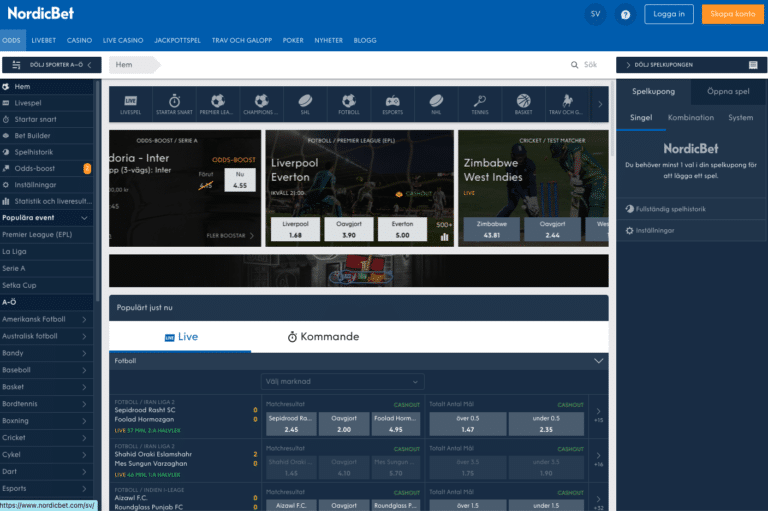Pick Sepidrood Ra... match result 2.45
The height and width of the screenshot is (511, 768).
click(291, 424)
